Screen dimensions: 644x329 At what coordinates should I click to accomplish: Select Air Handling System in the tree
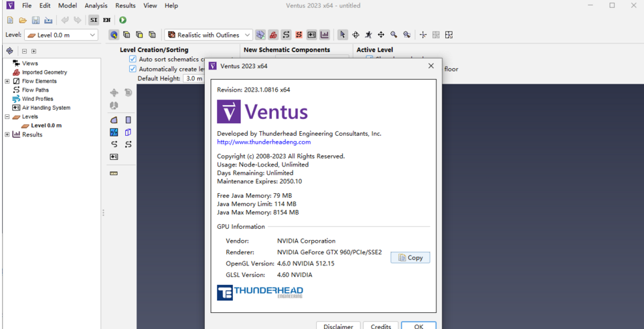click(46, 108)
